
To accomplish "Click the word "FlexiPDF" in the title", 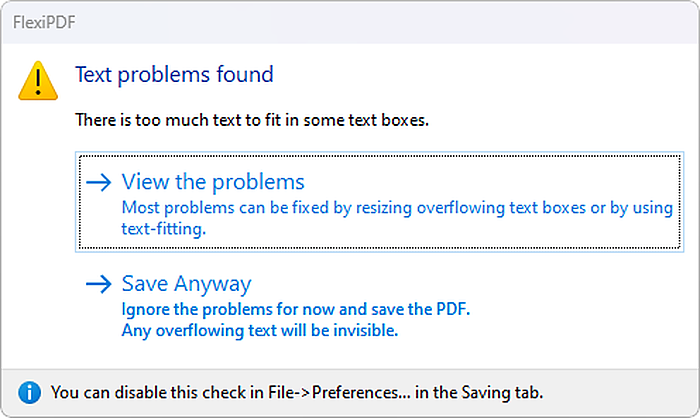I will click(44, 22).
